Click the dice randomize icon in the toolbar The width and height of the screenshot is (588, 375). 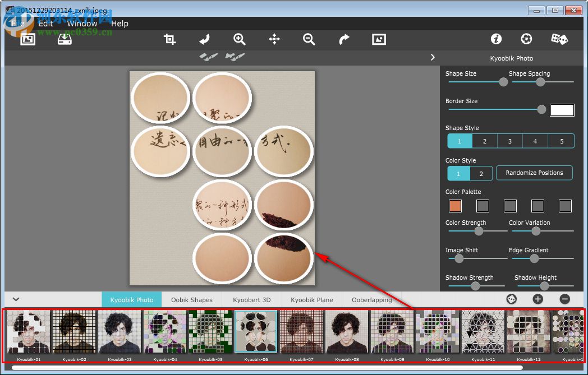559,39
